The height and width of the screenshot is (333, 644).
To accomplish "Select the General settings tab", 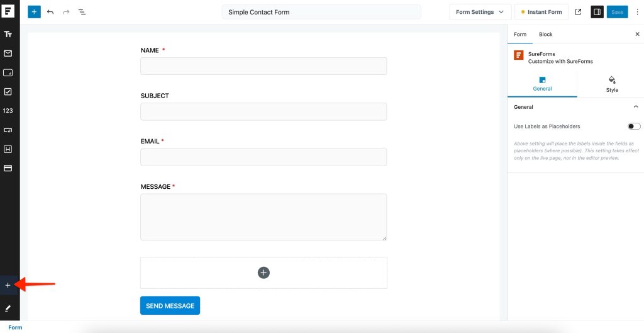I will tap(542, 84).
